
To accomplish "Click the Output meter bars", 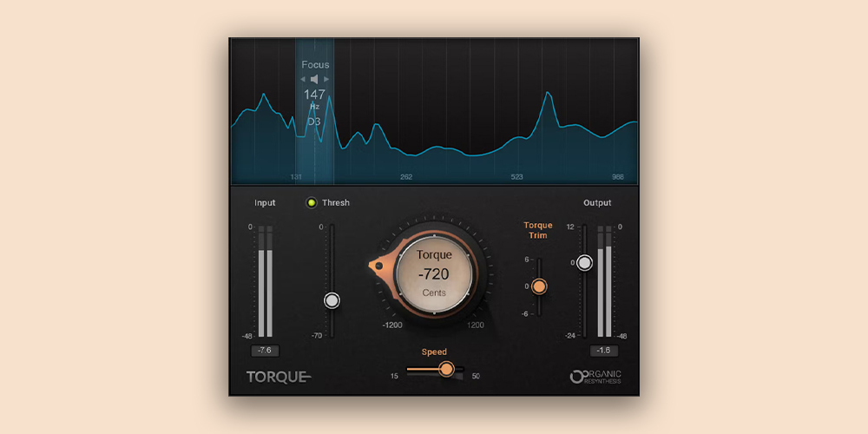I will click(604, 281).
